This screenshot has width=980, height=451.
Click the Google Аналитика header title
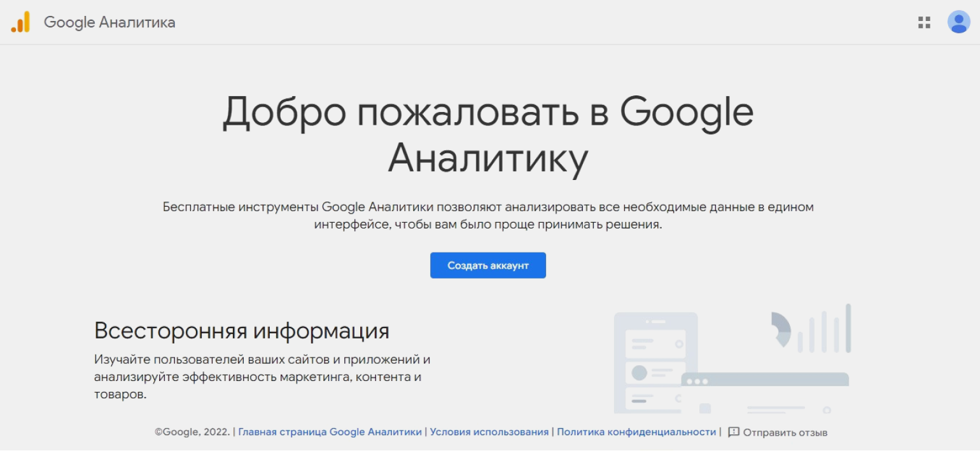(109, 23)
